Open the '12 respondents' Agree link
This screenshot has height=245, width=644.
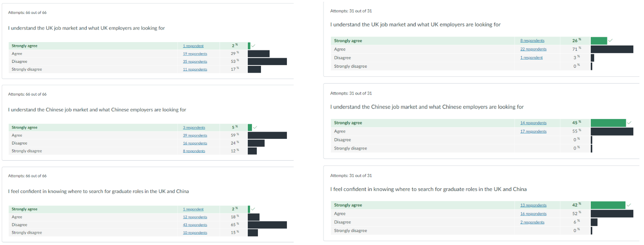click(195, 217)
